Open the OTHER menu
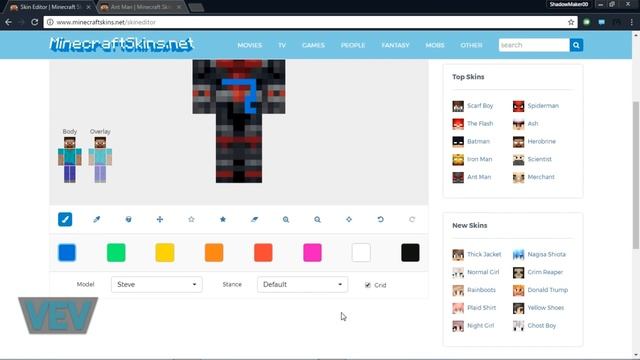This screenshot has height=360, width=640. point(471,45)
